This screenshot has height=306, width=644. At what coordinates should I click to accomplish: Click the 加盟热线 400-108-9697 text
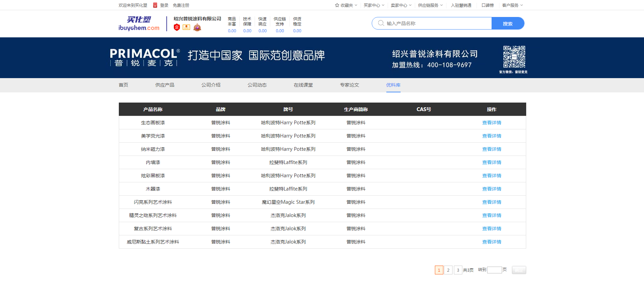click(x=432, y=65)
